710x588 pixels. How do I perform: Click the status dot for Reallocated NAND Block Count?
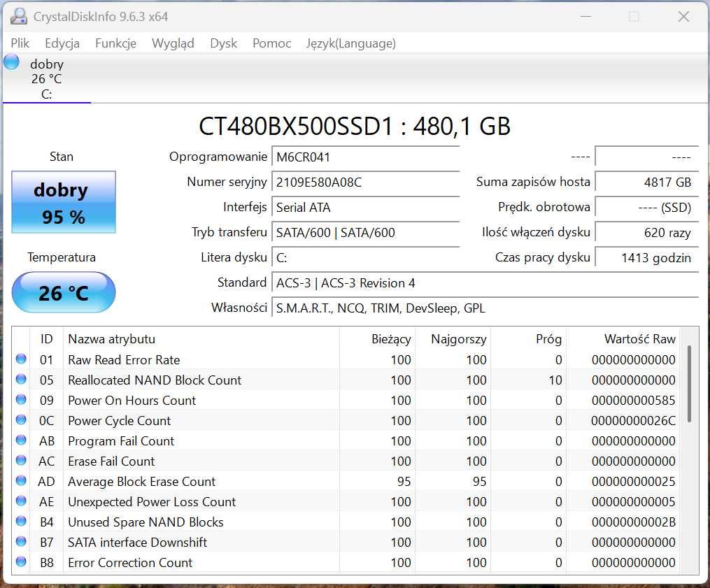pos(21,380)
